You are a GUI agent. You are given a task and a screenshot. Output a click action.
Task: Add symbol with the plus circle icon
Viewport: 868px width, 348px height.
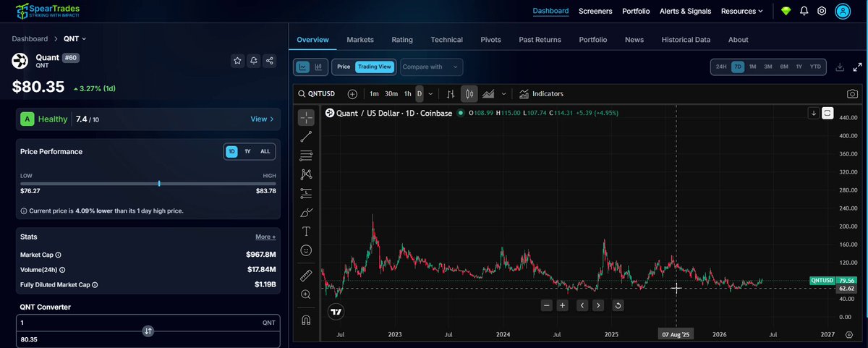coord(352,93)
